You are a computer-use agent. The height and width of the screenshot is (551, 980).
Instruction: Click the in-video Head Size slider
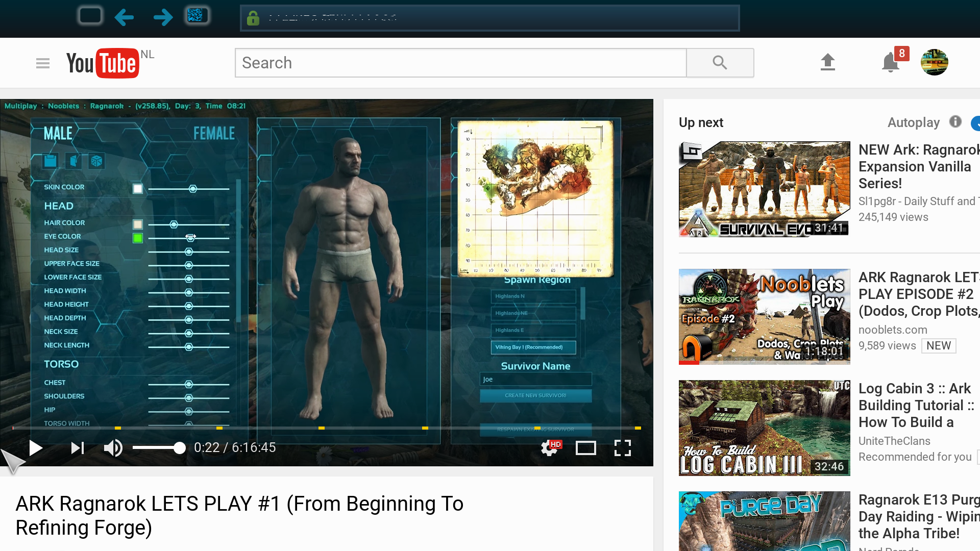(188, 252)
